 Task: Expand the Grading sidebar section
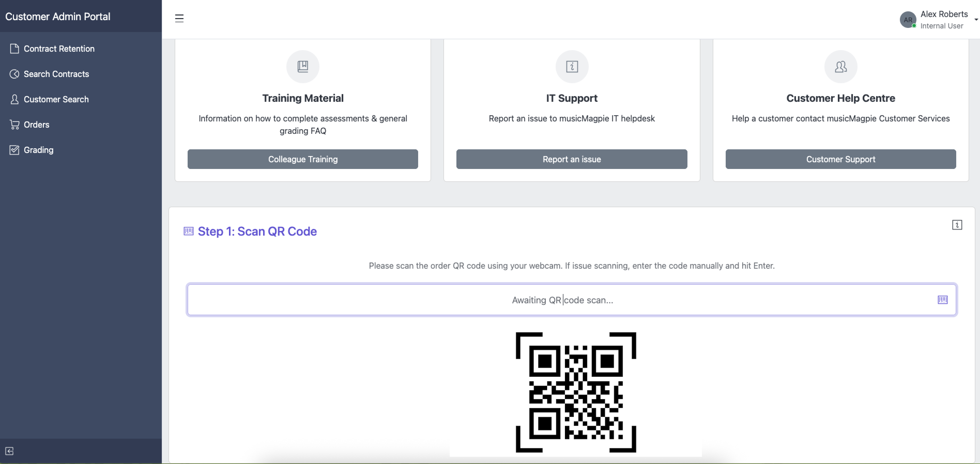[39, 150]
